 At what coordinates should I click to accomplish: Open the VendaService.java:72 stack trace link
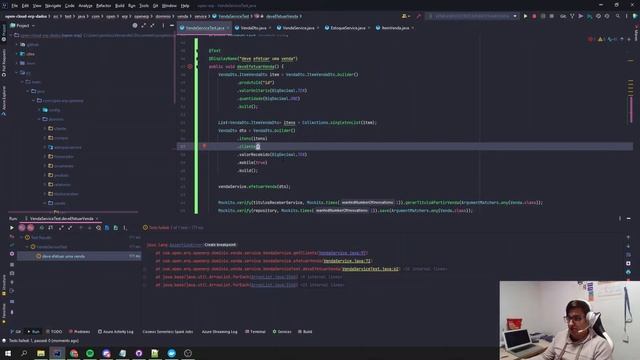coord(347,261)
